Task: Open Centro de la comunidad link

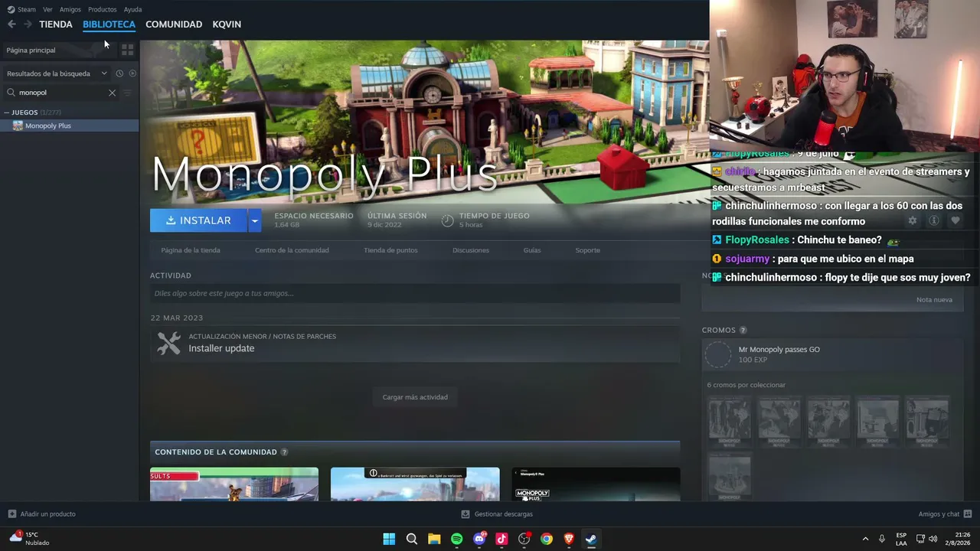Action: pyautogui.click(x=292, y=250)
